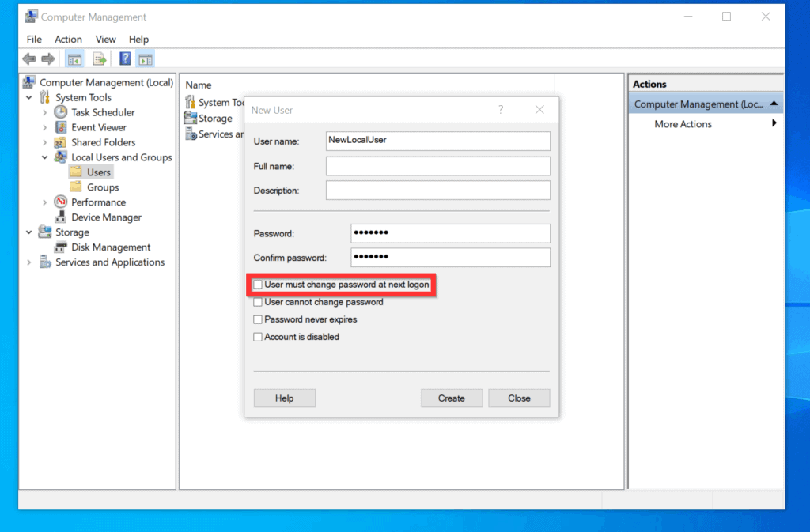Click the Back arrow toolbar icon

pyautogui.click(x=29, y=58)
